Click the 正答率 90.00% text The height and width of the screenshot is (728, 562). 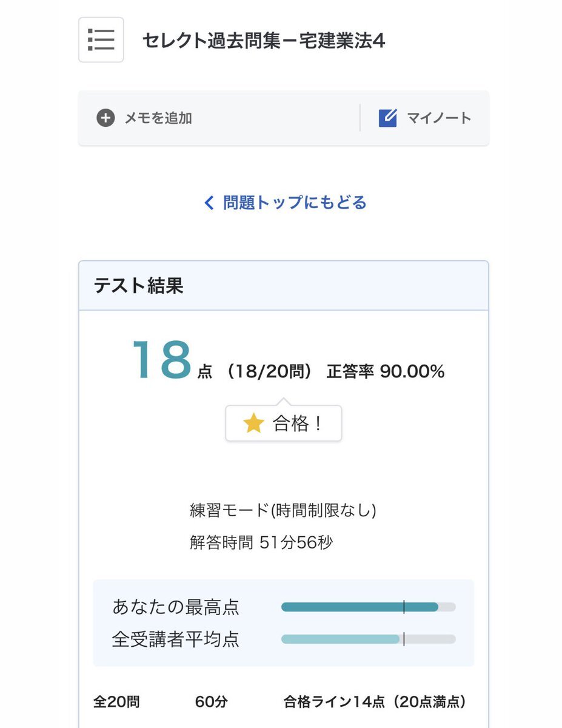[386, 371]
